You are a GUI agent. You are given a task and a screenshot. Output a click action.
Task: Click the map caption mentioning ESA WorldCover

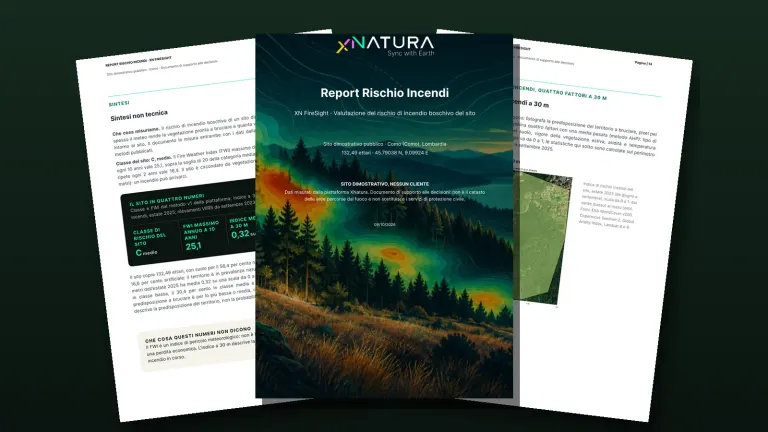tap(608, 206)
